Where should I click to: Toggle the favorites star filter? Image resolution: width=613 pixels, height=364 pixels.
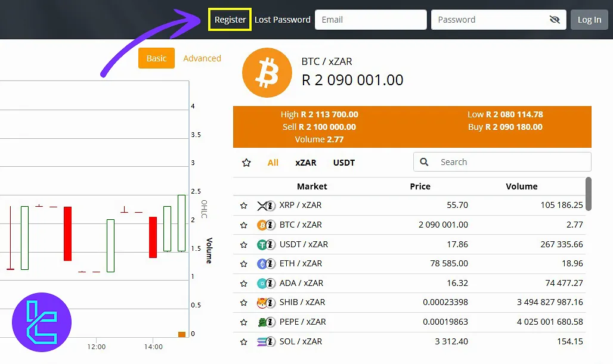(246, 163)
